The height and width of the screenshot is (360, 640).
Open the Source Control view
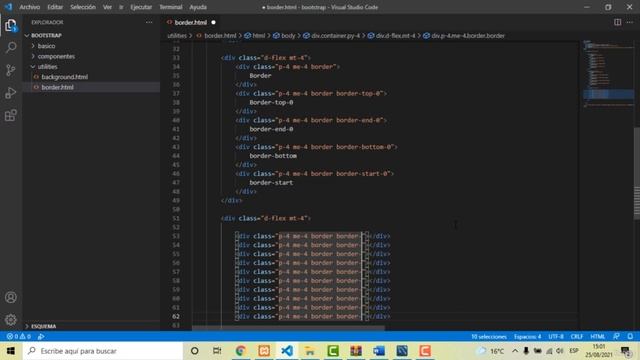coord(11,70)
